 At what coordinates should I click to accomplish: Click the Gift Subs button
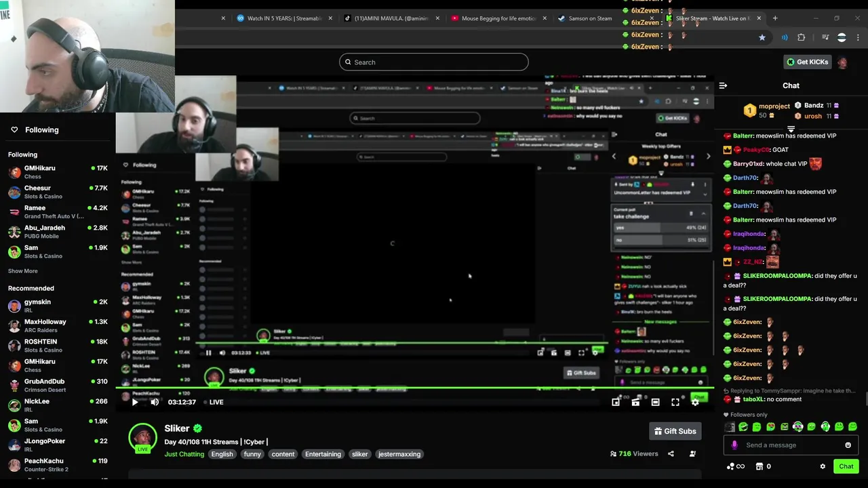point(675,431)
